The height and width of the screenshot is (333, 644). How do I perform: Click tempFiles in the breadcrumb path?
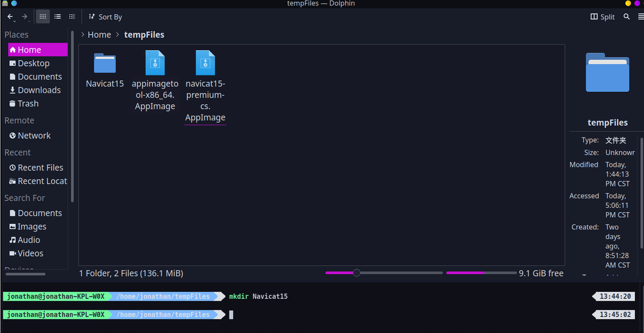pos(144,35)
